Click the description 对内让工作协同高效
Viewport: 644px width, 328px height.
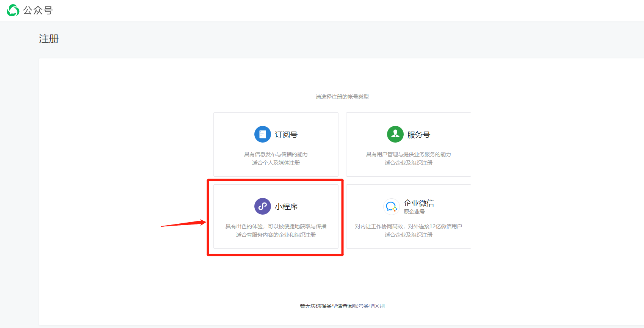[x=408, y=226]
